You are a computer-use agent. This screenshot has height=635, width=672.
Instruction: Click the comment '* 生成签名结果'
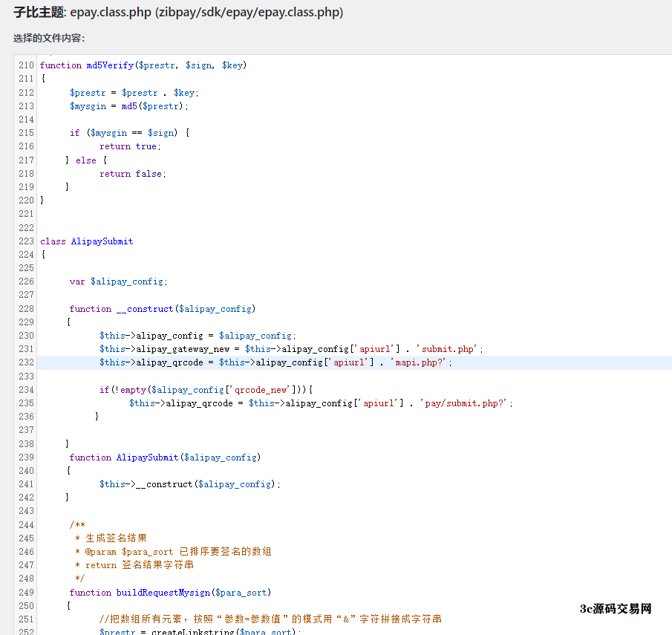(111, 538)
